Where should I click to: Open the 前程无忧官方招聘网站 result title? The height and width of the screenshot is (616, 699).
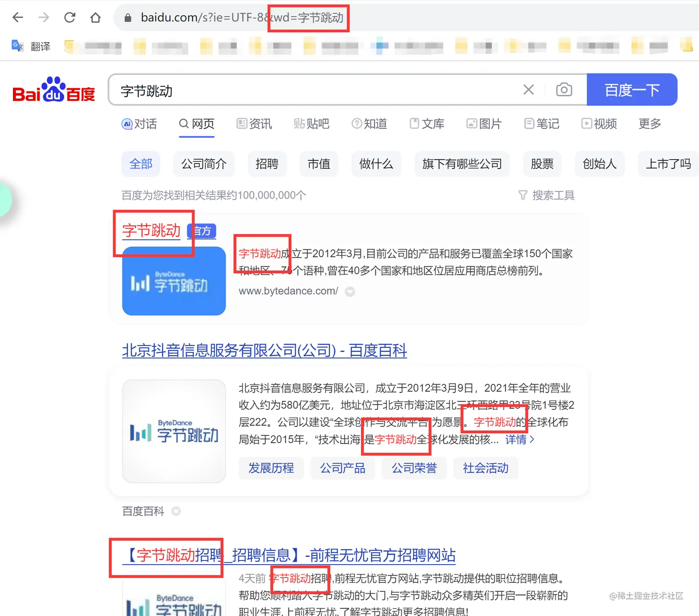click(x=289, y=555)
